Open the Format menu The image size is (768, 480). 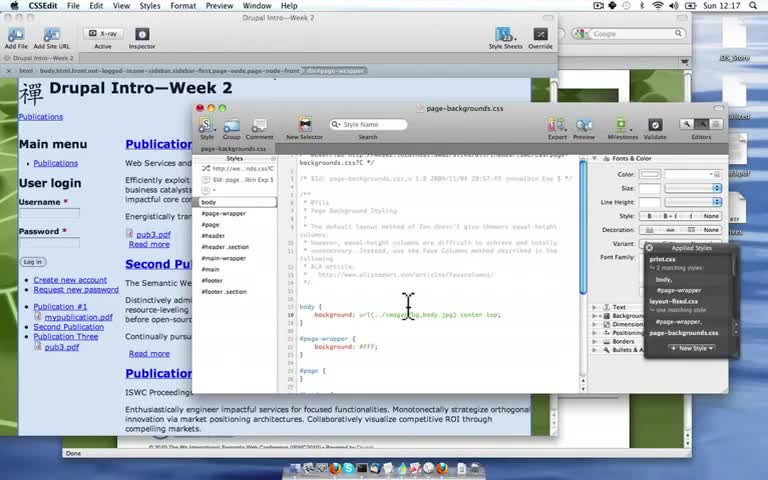point(183,6)
